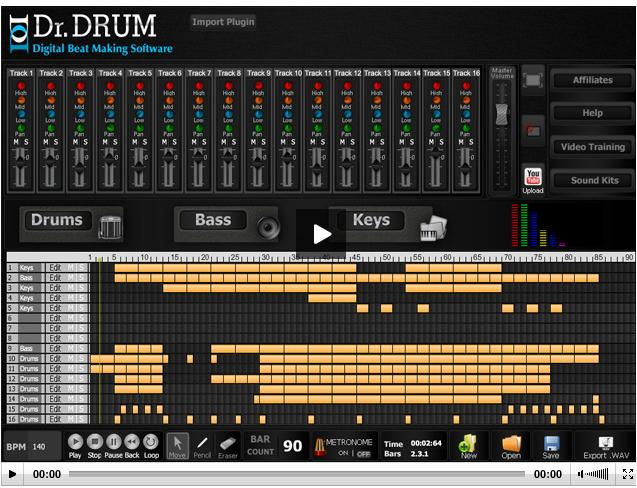The width and height of the screenshot is (637, 488).
Task: Click the Pause transport button
Action: (x=114, y=442)
